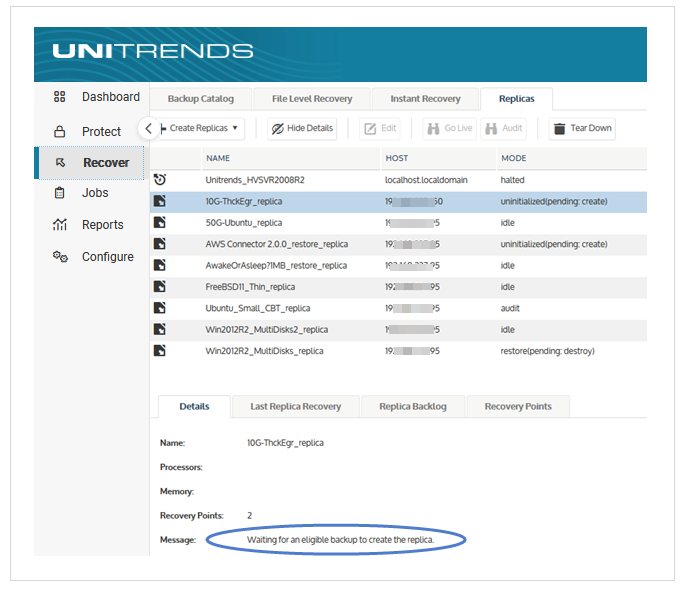Click the Hide Details eye icon

[278, 129]
